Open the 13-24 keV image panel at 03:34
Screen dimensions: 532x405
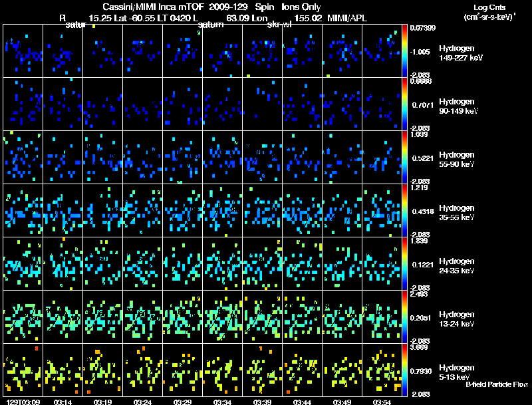[x=223, y=317]
